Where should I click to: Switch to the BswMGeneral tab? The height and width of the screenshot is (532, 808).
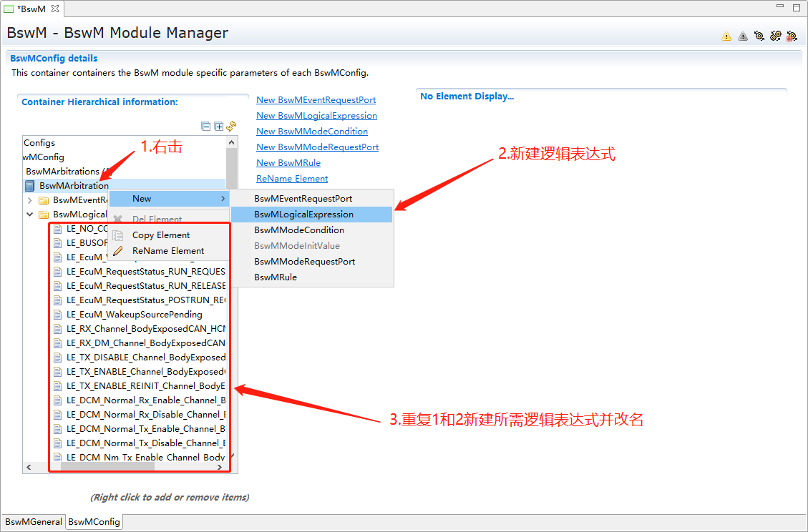(x=33, y=522)
